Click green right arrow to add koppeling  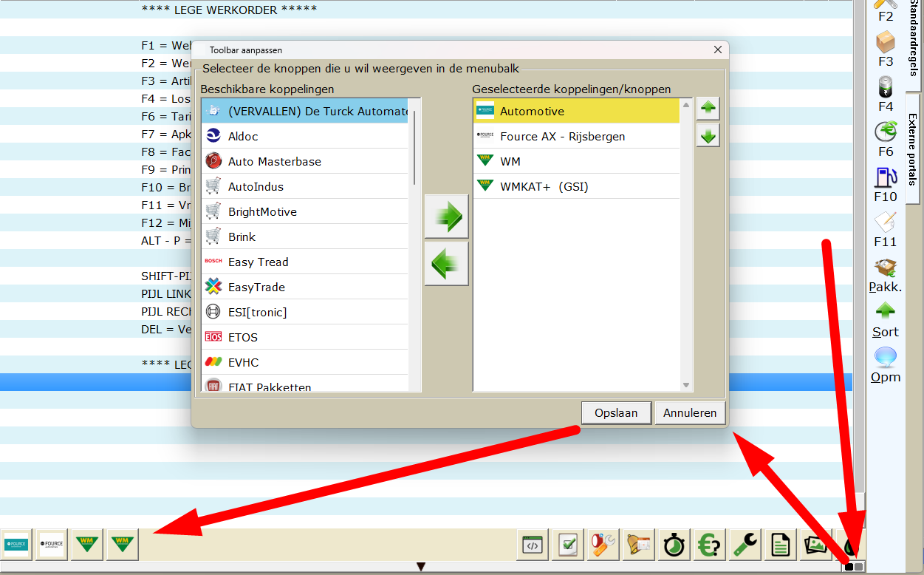446,217
